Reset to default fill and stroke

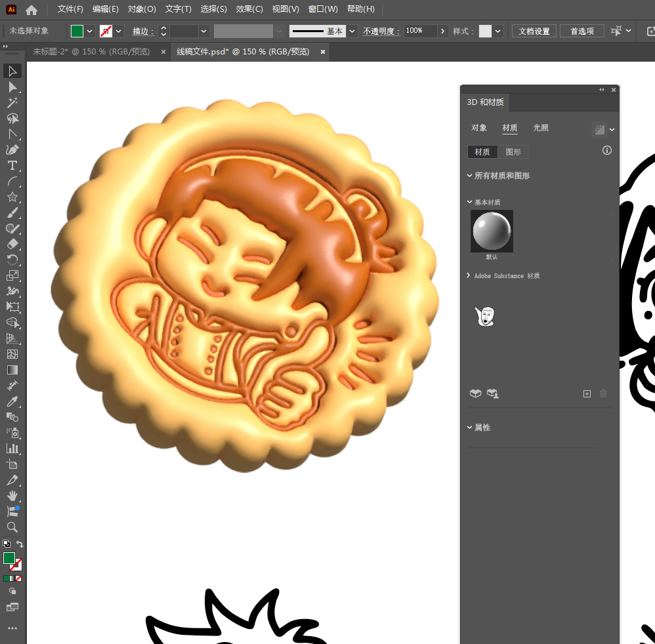[7, 544]
